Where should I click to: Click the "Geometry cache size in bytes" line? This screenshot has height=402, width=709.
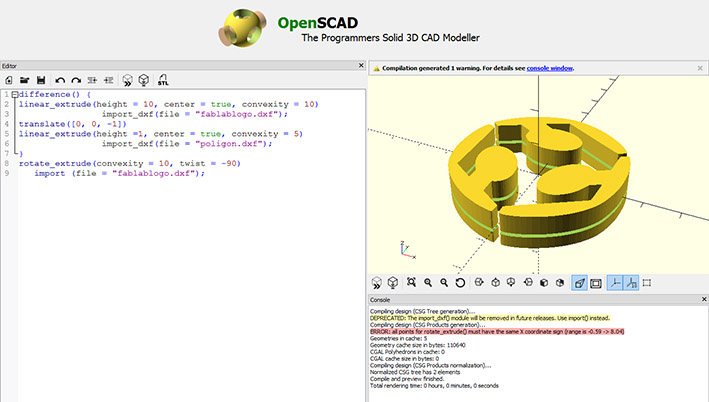417,345
